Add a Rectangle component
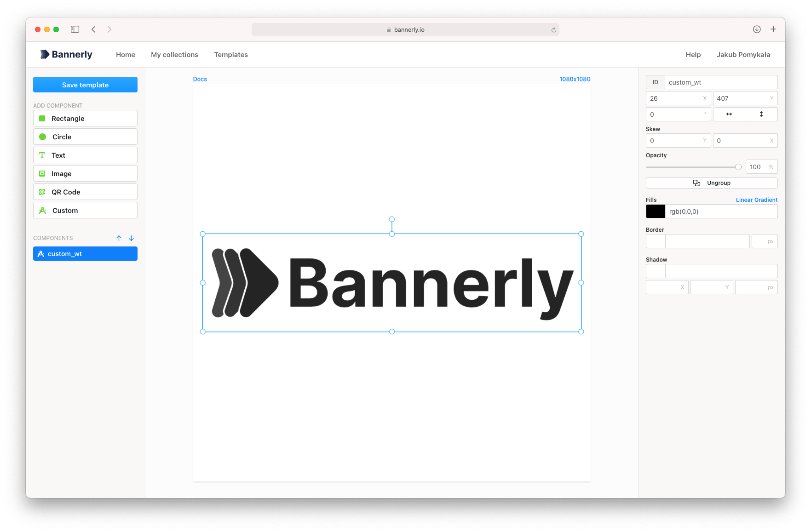 85,118
